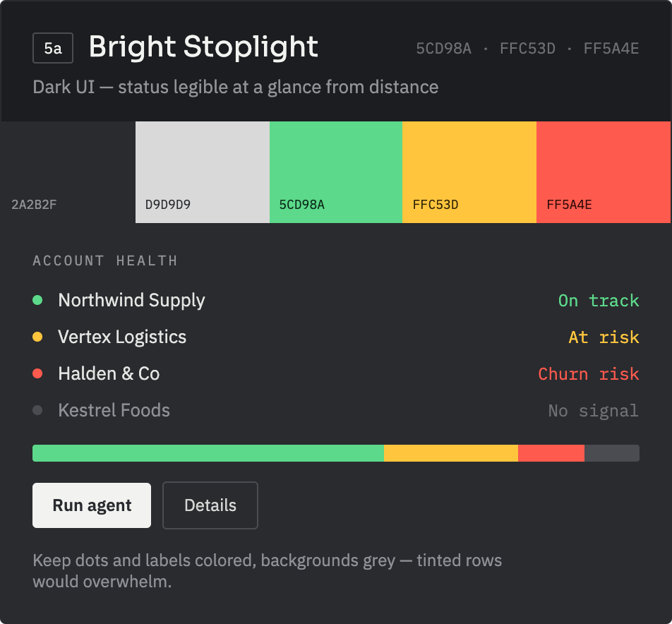Click the yellow segment of the health bar
Viewport: 672px width, 624px height.
click(x=451, y=453)
